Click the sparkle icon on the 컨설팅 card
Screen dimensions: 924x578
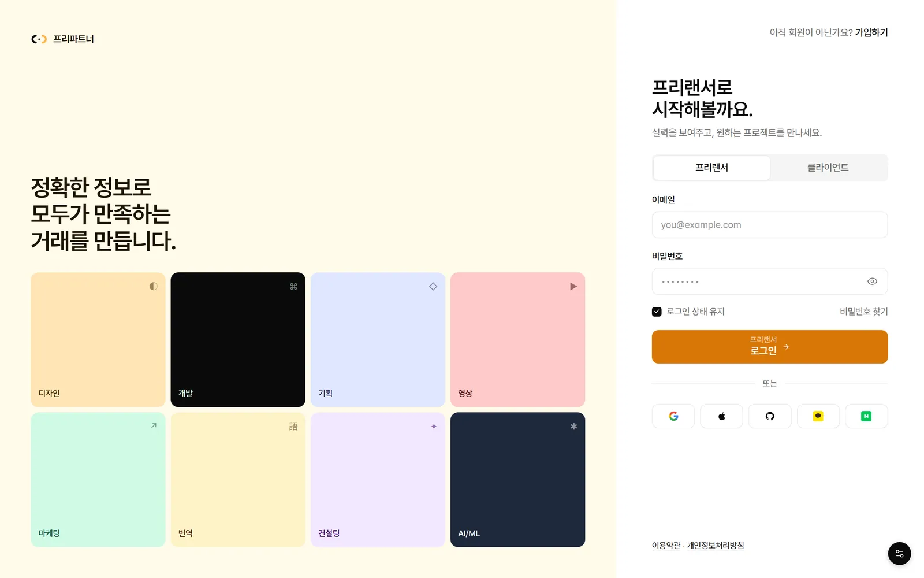tap(434, 426)
